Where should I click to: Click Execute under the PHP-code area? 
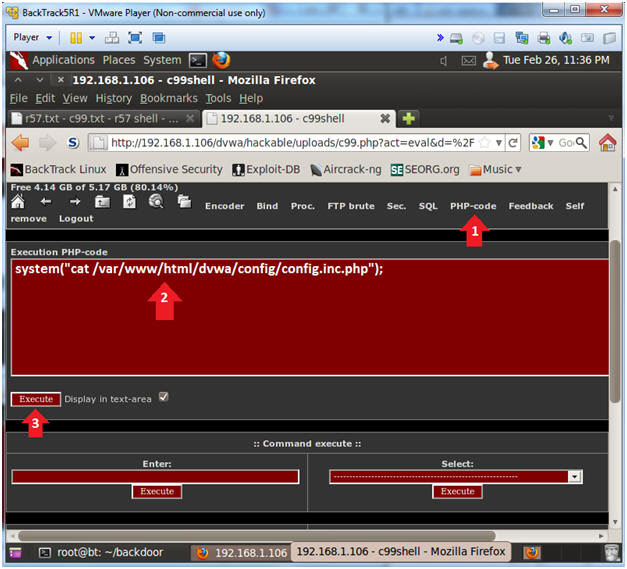click(36, 399)
